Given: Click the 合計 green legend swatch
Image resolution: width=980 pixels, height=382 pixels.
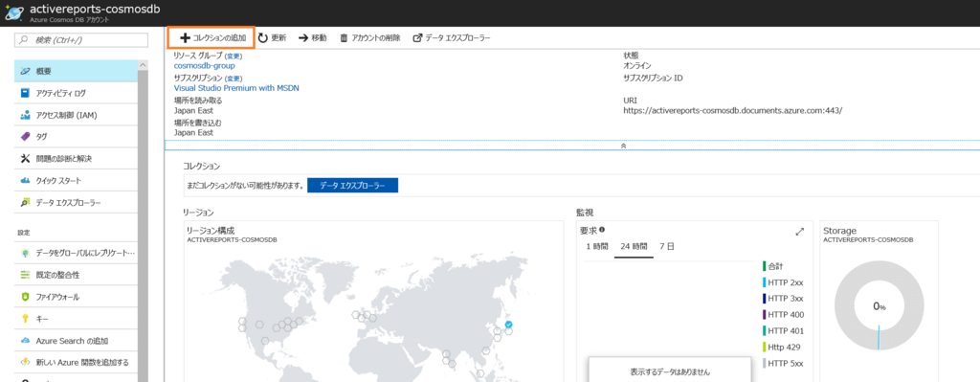Looking at the screenshot, I should pos(764,266).
